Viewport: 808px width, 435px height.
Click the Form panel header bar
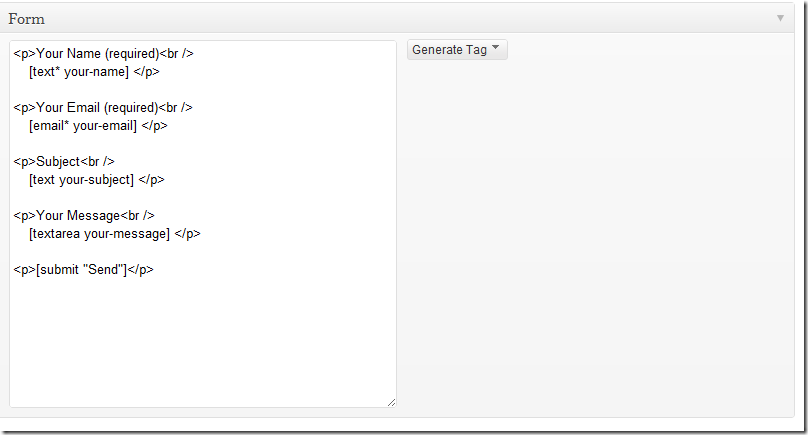coord(397,19)
